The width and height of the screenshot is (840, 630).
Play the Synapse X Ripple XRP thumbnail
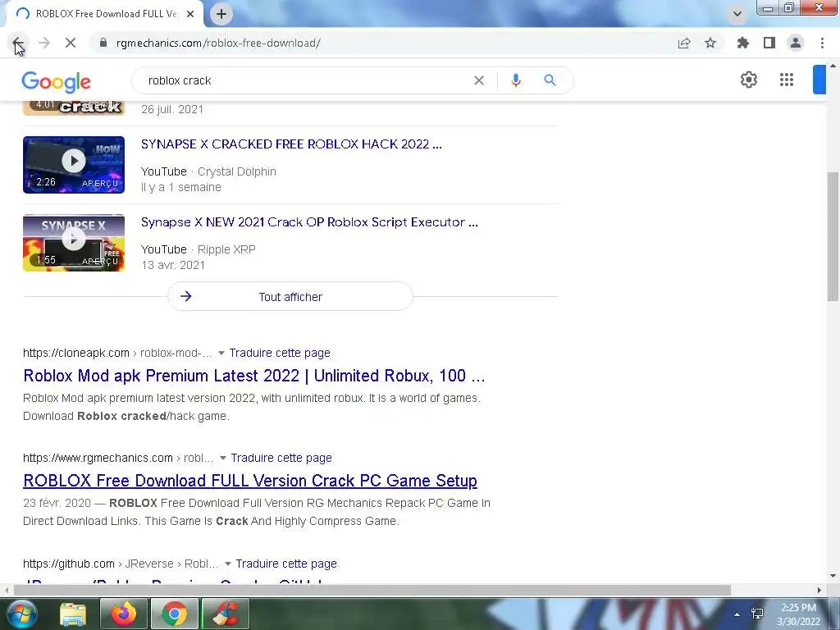click(x=74, y=243)
